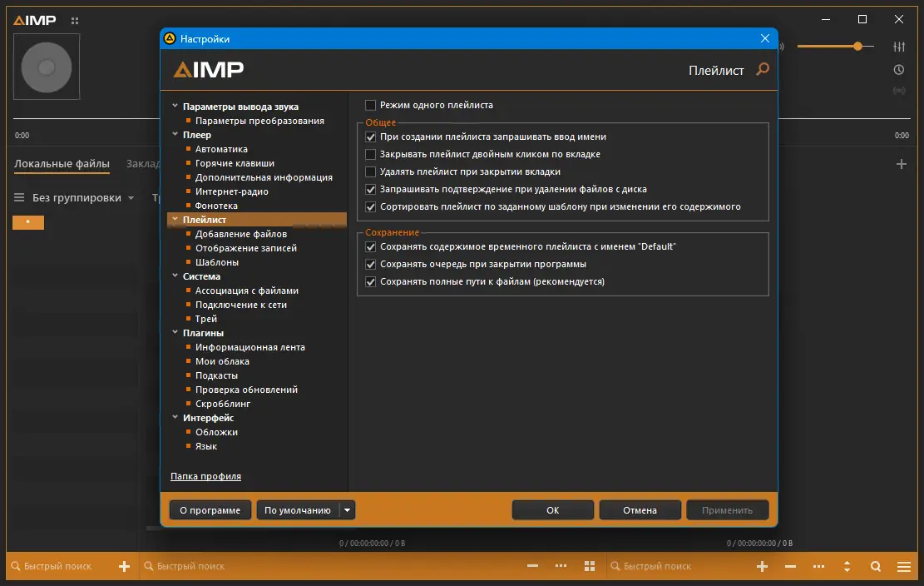Toggle Запрашивать подтверждение при удалении файлов с диска
Viewport: 924px width, 586px height.
tap(370, 189)
